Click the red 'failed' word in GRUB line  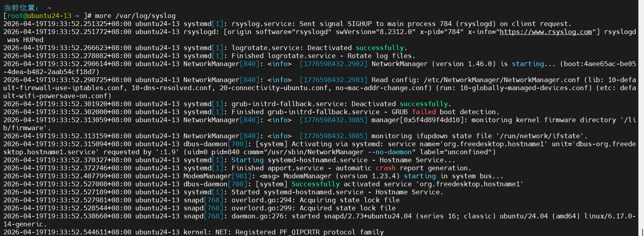[424, 112]
